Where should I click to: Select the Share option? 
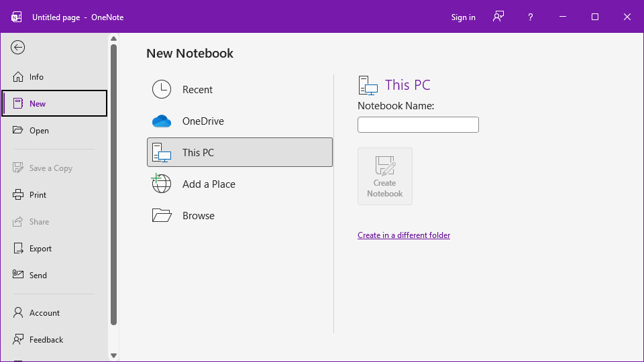(54, 222)
